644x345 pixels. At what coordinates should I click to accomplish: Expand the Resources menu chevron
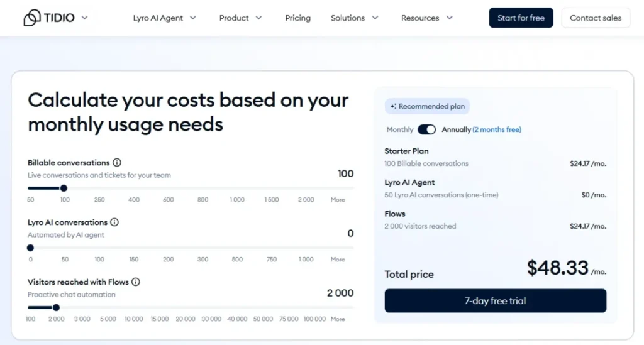450,18
